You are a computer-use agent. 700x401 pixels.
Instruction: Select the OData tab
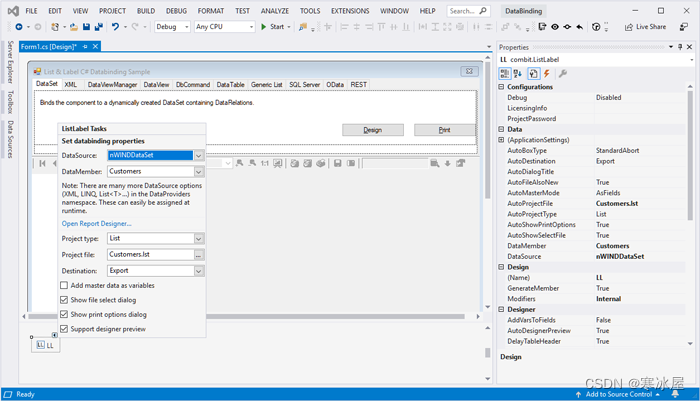tap(335, 84)
